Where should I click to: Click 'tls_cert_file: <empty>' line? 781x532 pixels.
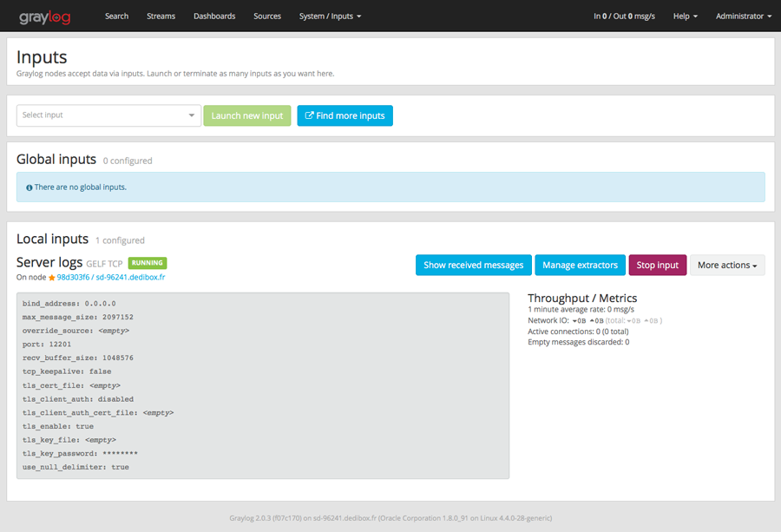point(71,385)
